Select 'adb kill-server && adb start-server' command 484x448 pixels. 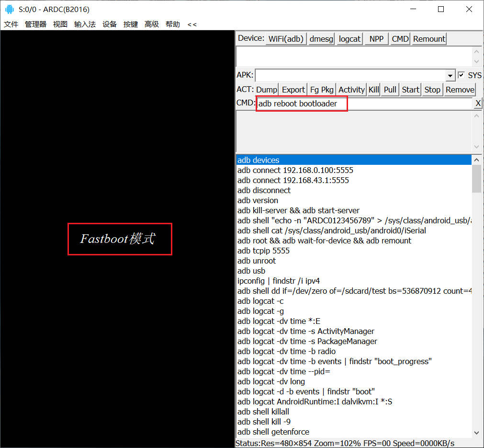(x=298, y=210)
